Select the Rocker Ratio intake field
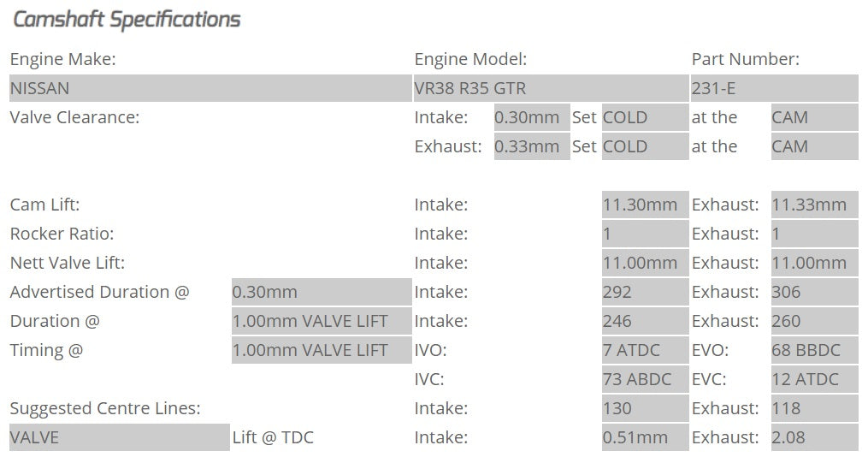 click(x=645, y=234)
